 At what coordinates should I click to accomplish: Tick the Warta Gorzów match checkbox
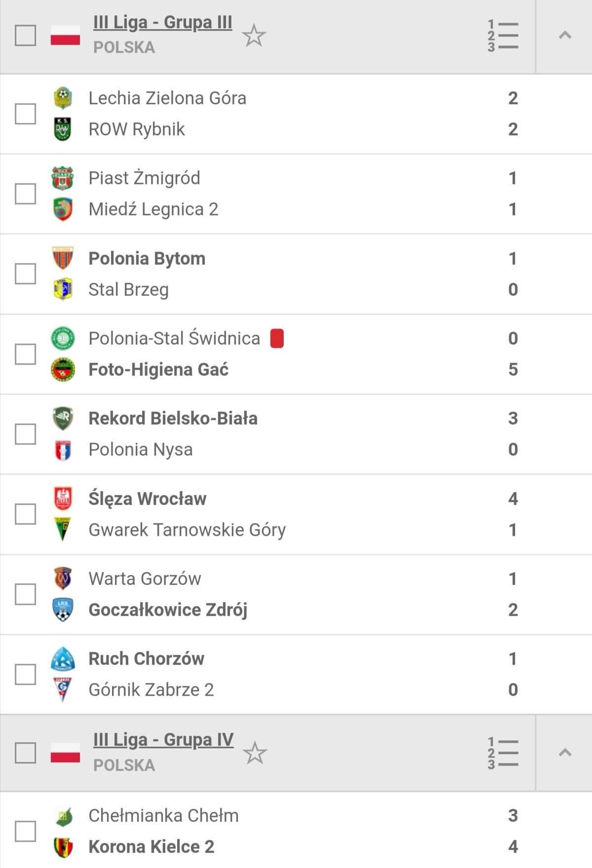coord(25,594)
